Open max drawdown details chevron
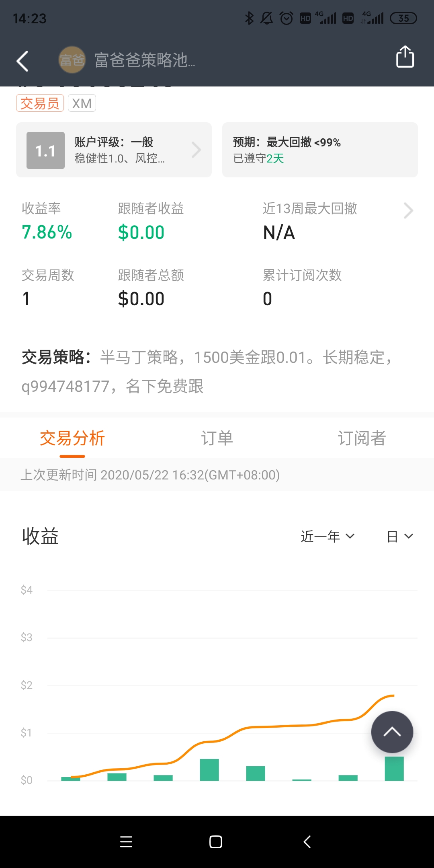434x868 pixels. point(408,210)
